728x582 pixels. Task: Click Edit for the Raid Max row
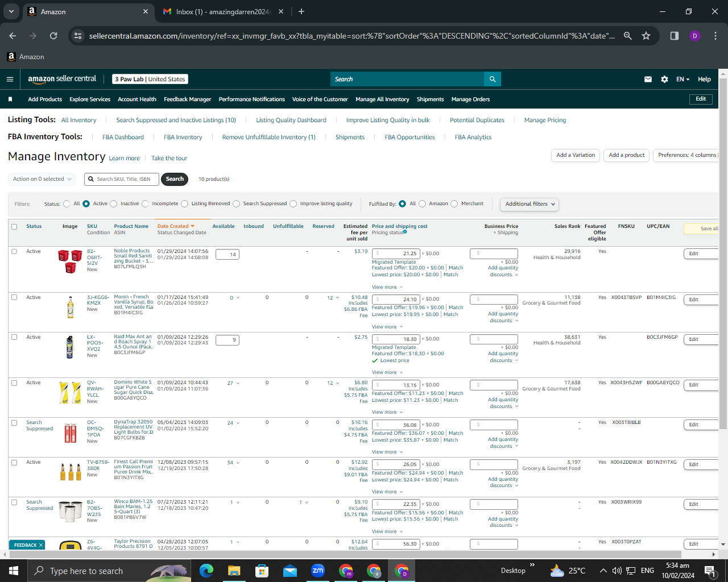[x=701, y=339]
